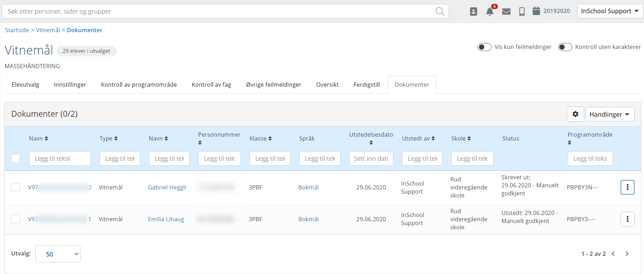
Task: Switch to the Elevutvalg tab
Action: pyautogui.click(x=25, y=85)
